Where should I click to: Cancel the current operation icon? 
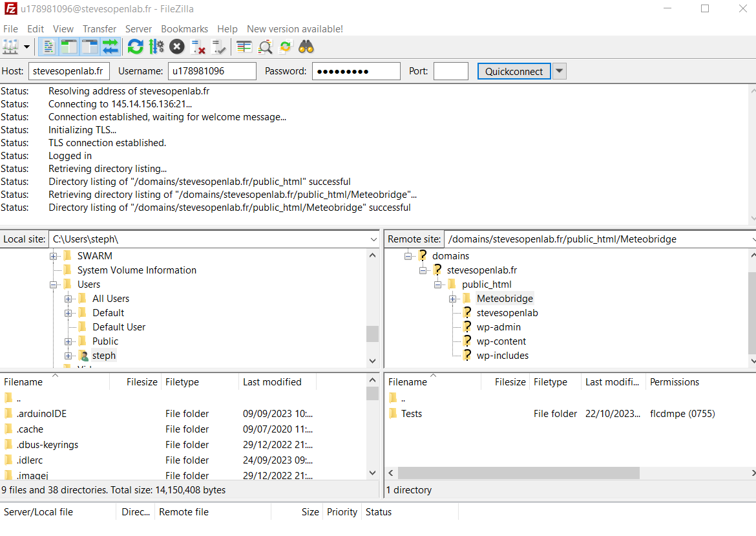tap(177, 47)
